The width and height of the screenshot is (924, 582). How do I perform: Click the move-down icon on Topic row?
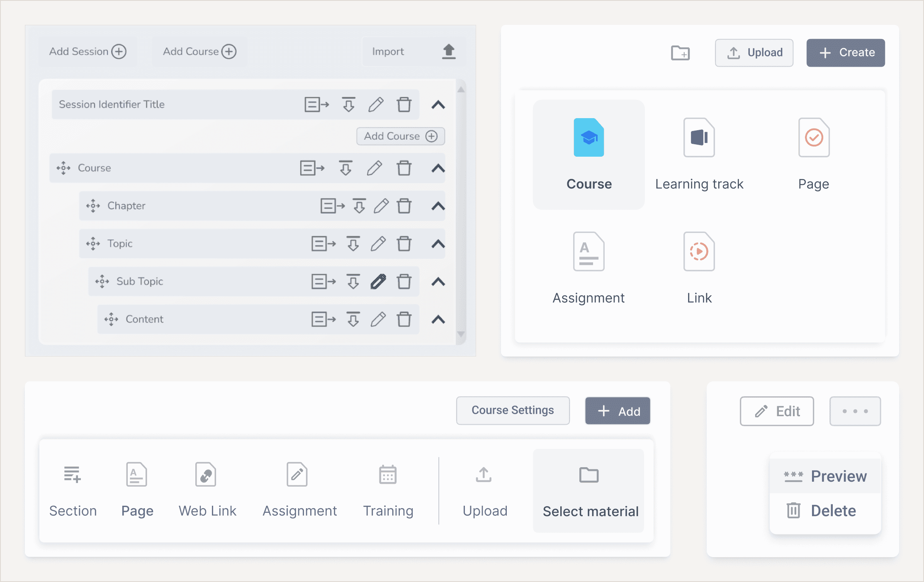[x=353, y=244]
